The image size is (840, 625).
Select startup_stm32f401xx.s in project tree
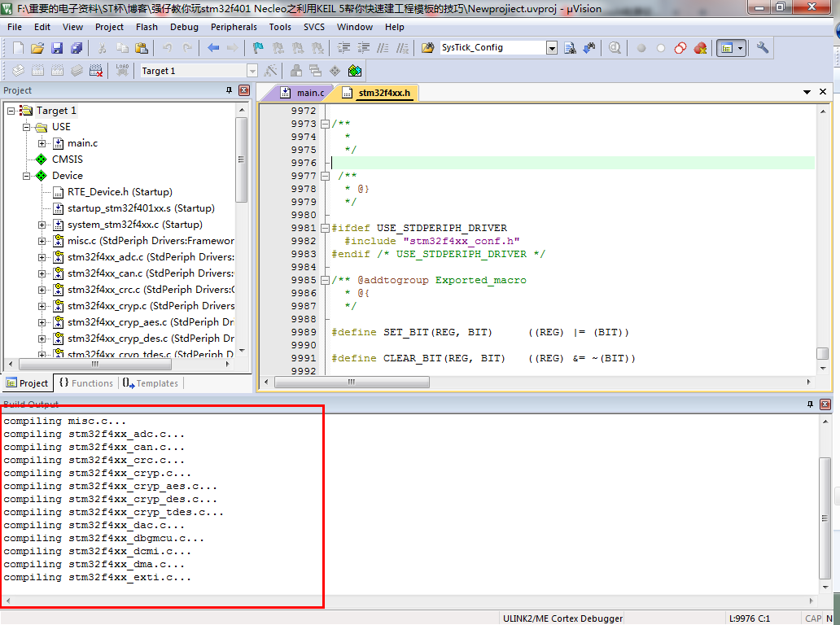point(134,208)
